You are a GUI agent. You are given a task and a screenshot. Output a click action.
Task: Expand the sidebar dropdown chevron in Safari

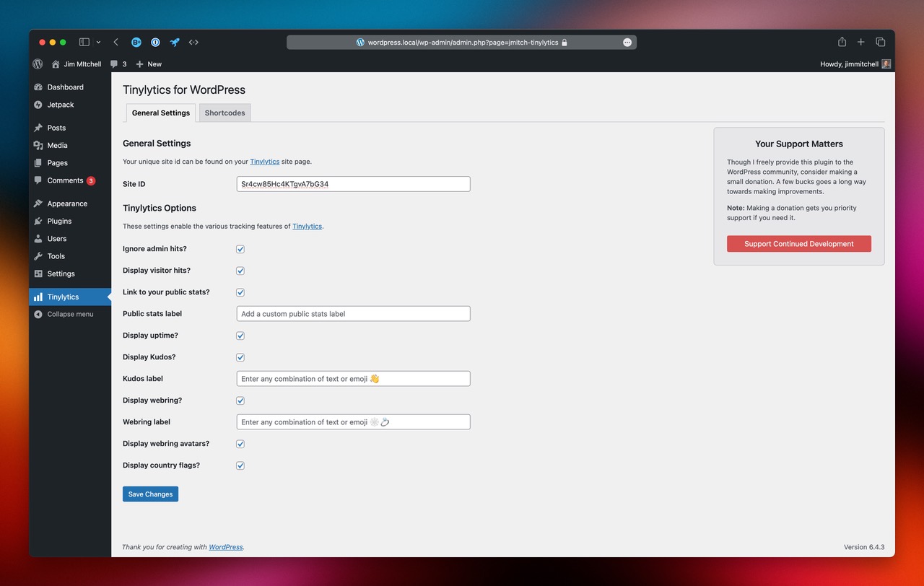pyautogui.click(x=98, y=43)
